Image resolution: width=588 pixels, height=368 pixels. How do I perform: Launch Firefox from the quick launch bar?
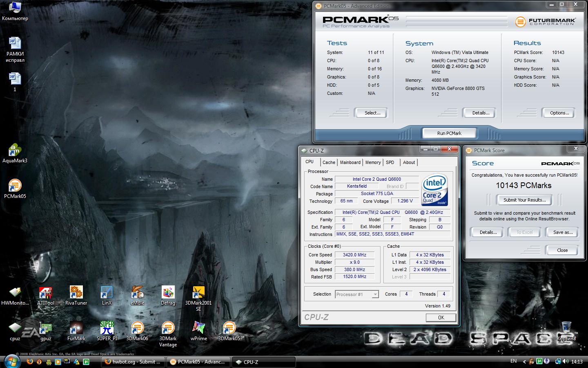pyautogui.click(x=30, y=361)
